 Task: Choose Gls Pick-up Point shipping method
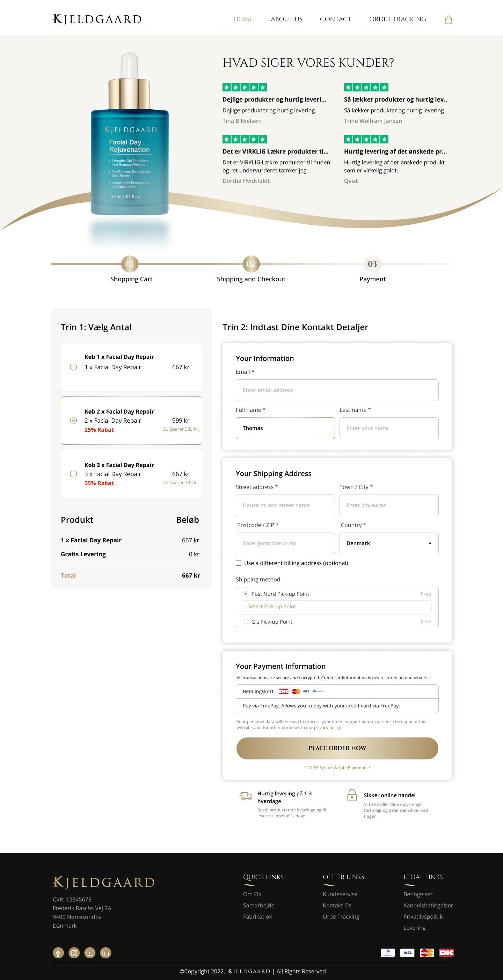246,622
